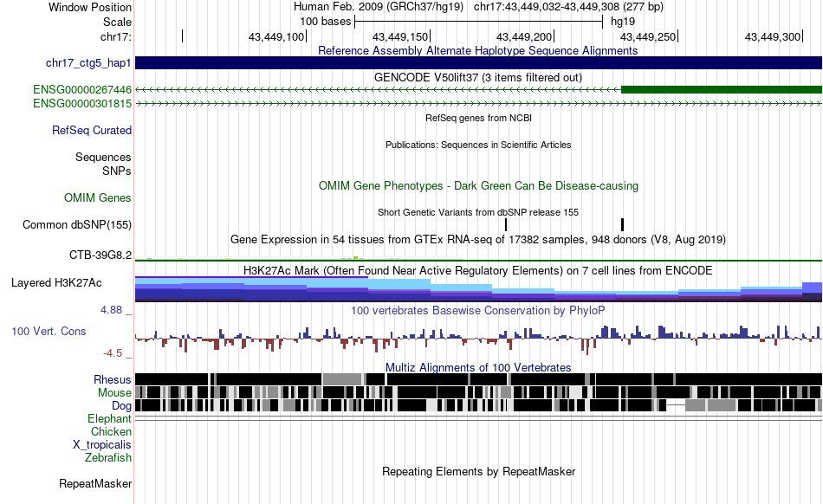Open Publications: Sequences in Scientific Articles title

coord(478,145)
